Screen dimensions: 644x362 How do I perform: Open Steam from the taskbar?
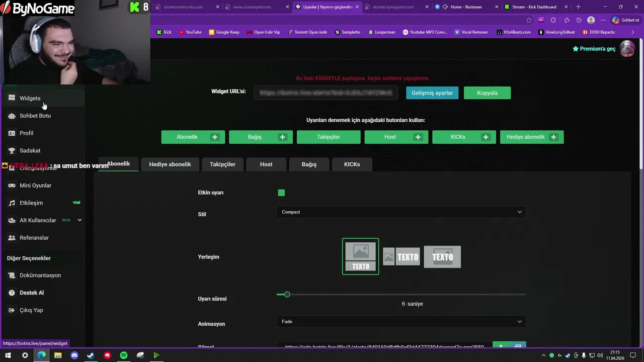[x=91, y=355]
